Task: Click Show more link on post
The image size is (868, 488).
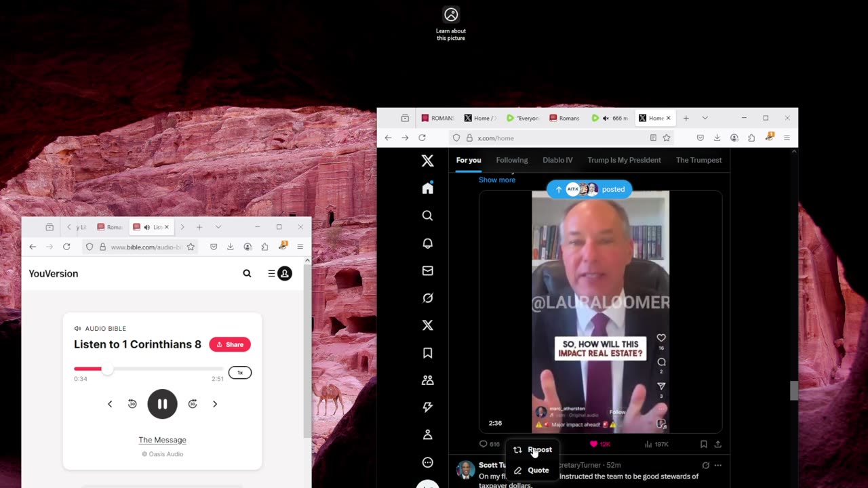Action: (x=497, y=180)
